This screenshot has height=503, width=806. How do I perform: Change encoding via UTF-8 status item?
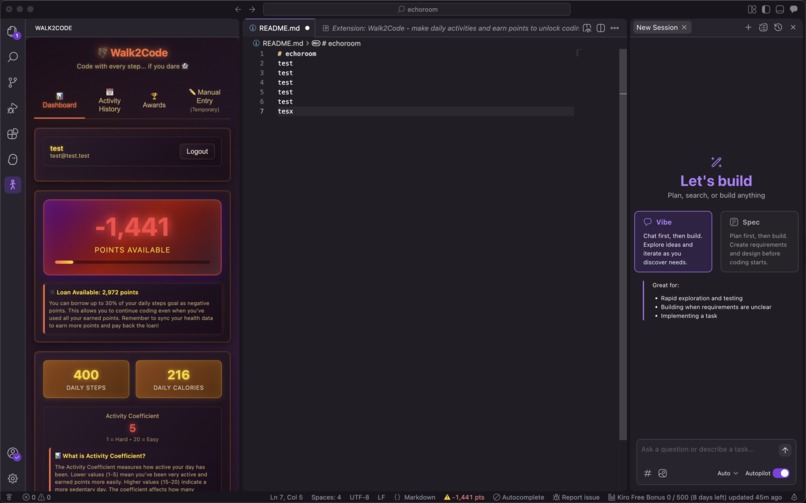pyautogui.click(x=359, y=497)
